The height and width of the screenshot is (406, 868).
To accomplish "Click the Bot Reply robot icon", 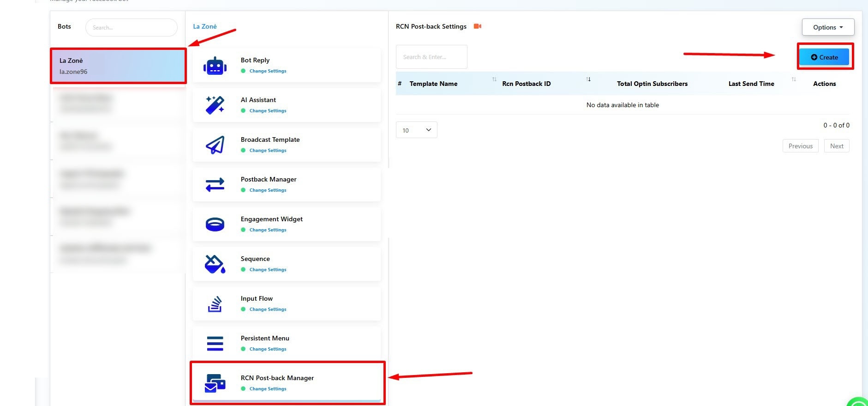I will (215, 67).
